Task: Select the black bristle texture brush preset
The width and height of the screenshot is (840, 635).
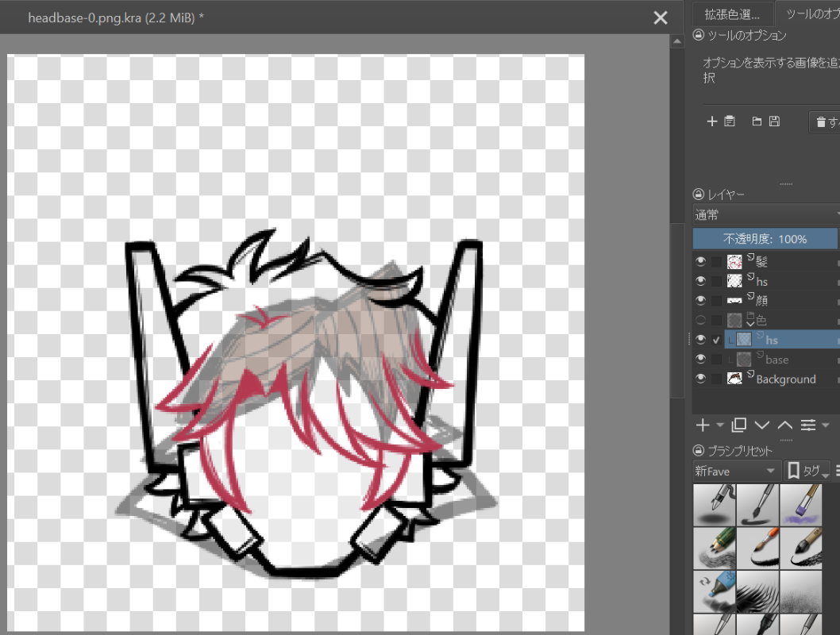Action: (x=758, y=591)
